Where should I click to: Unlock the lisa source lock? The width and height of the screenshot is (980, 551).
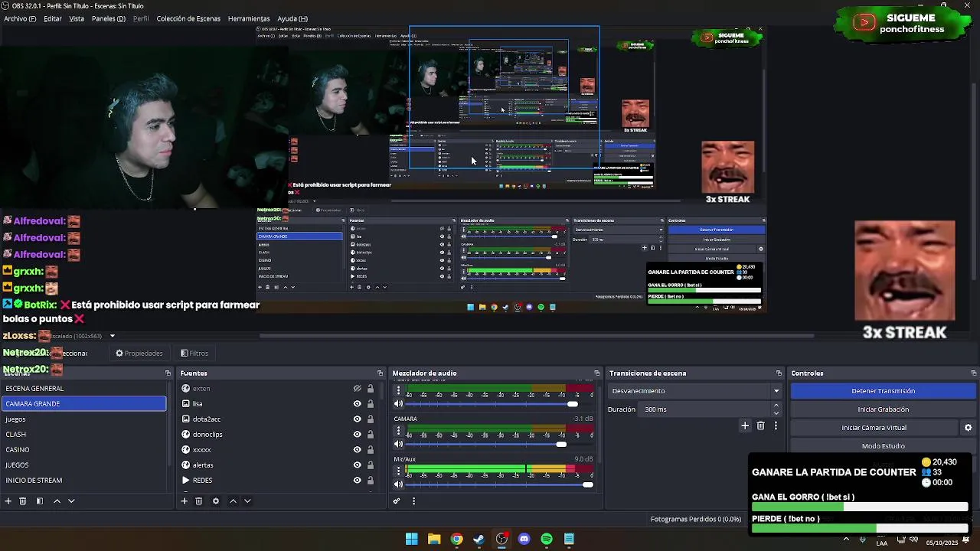tap(371, 403)
